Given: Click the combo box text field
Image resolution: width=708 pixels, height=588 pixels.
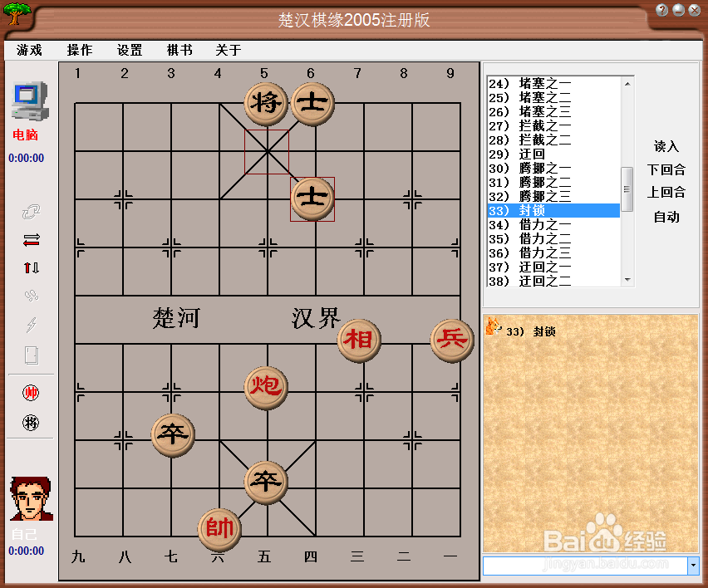Looking at the screenshot, I should pyautogui.click(x=585, y=566).
